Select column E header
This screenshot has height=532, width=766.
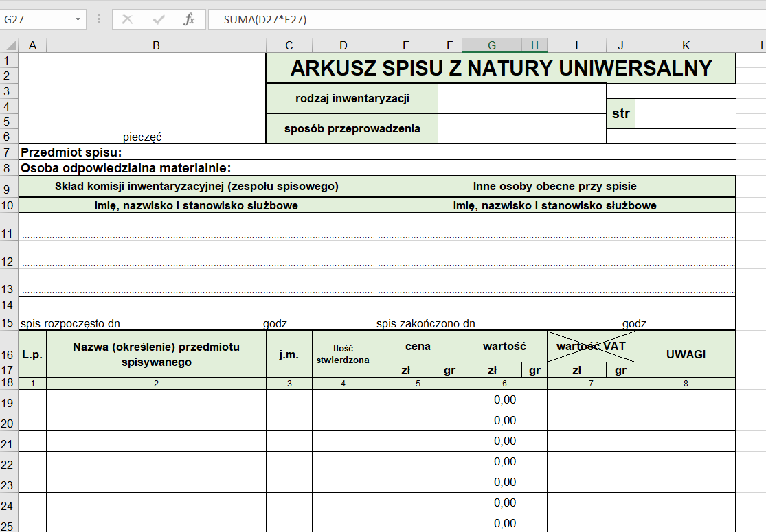tap(406, 45)
